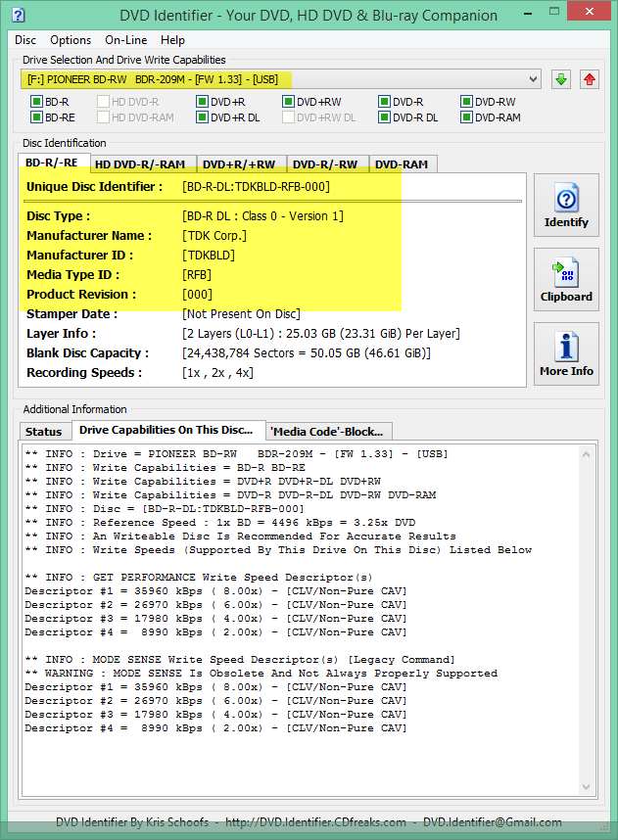
Task: Click the MODE SENSE warning log line
Action: [x=261, y=674]
